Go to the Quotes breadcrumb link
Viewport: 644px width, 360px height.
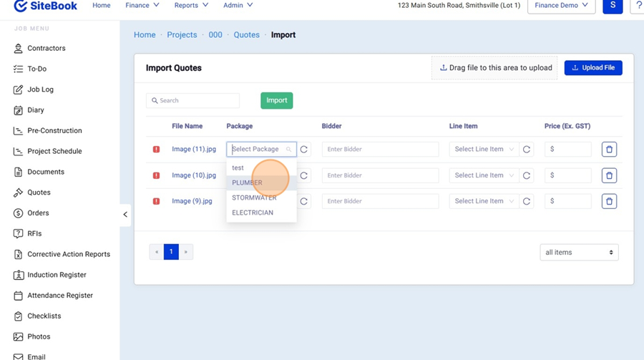click(246, 35)
